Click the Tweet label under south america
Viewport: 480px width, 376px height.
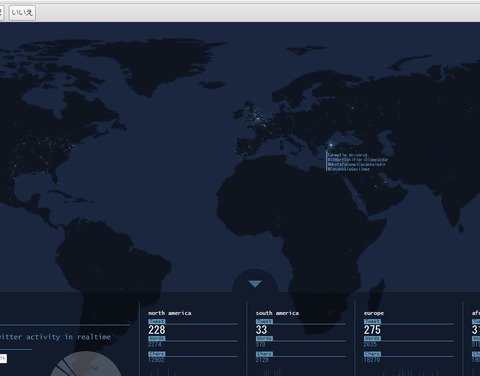264,321
